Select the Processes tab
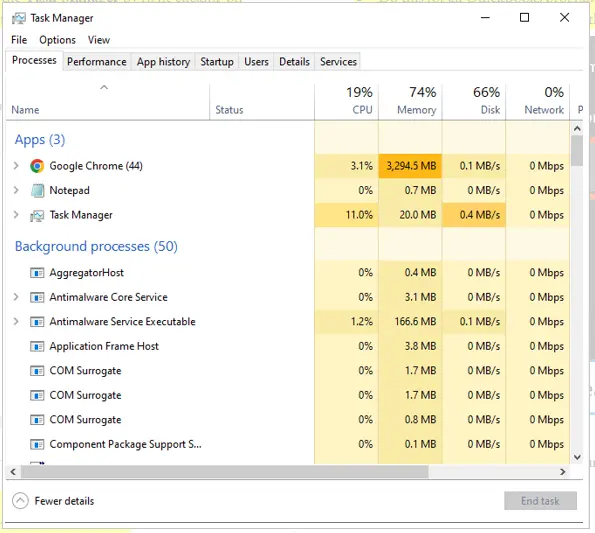 click(x=34, y=61)
